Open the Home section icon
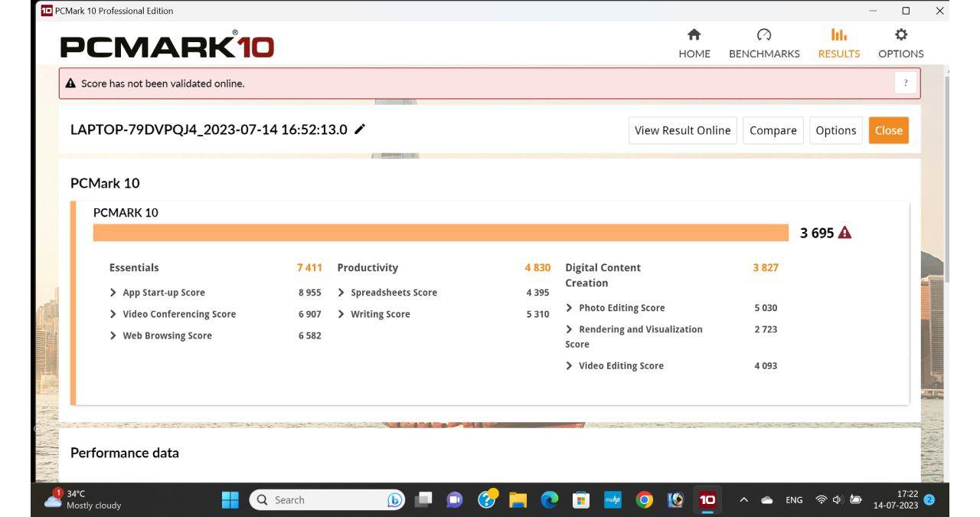Screen dimensions: 980x517 [x=694, y=35]
